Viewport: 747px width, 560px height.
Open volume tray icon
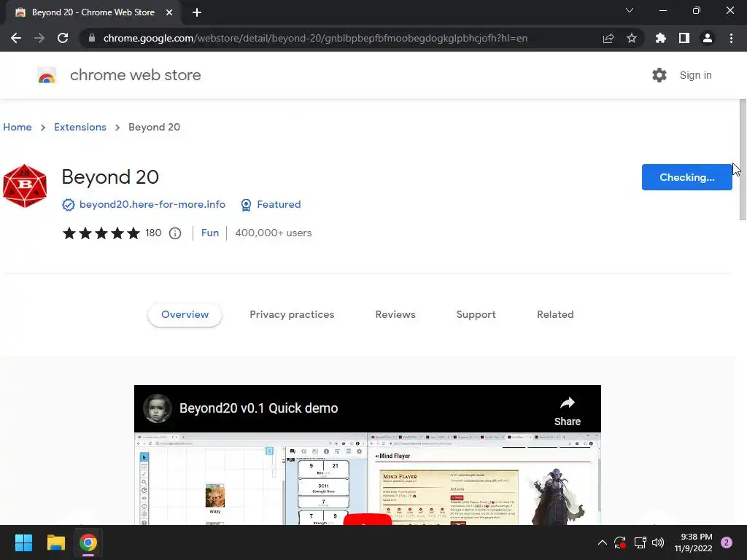pos(658,542)
